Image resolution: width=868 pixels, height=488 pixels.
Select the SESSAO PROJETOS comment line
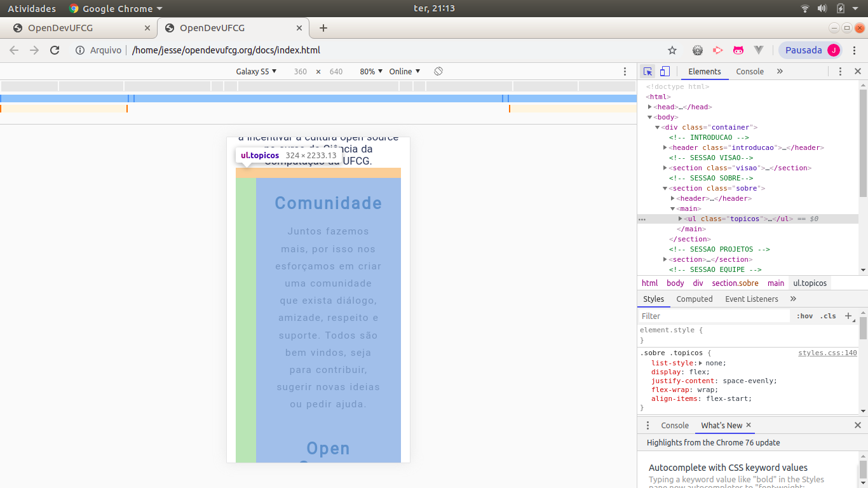[x=719, y=249]
